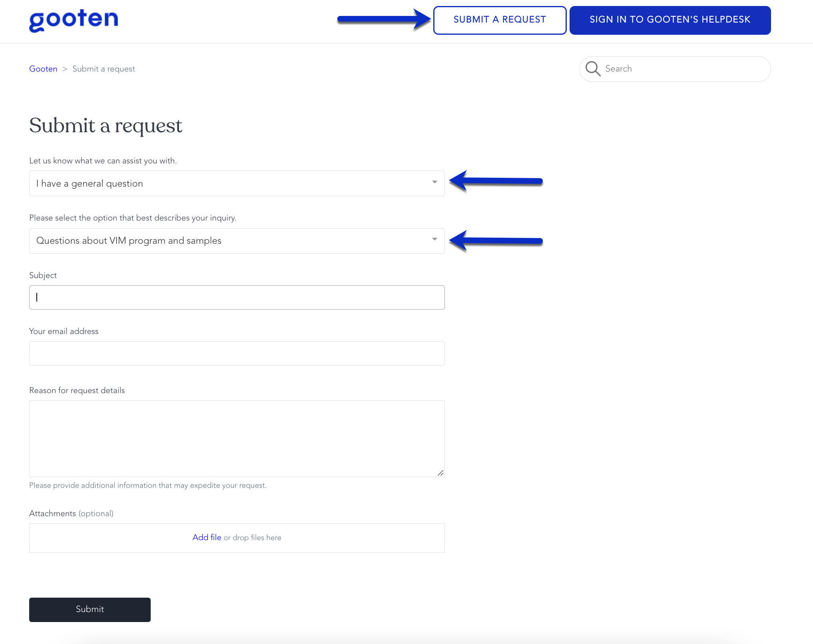Viewport: 813px width, 644px height.
Task: Click Sign in to Gooten's Helpdesk
Action: (x=670, y=20)
